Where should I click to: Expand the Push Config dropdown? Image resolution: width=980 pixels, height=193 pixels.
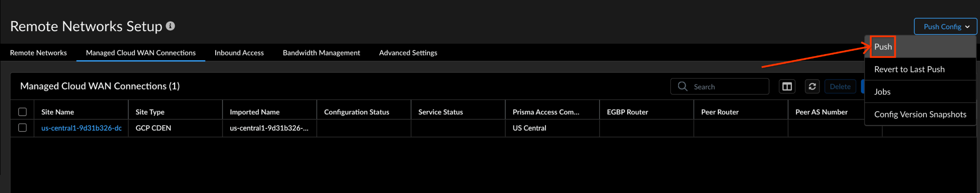tap(946, 26)
